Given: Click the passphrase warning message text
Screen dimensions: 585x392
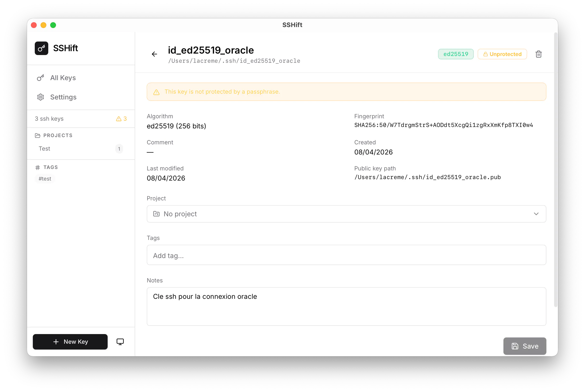Looking at the screenshot, I should tap(223, 92).
